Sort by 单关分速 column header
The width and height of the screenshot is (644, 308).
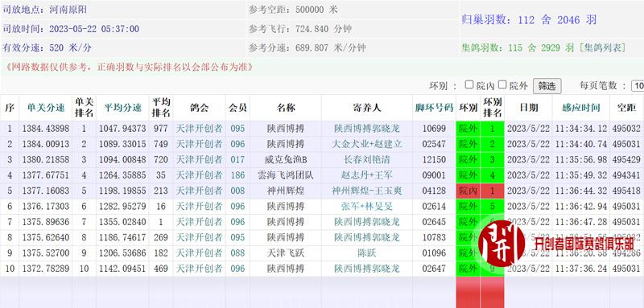[x=46, y=108]
